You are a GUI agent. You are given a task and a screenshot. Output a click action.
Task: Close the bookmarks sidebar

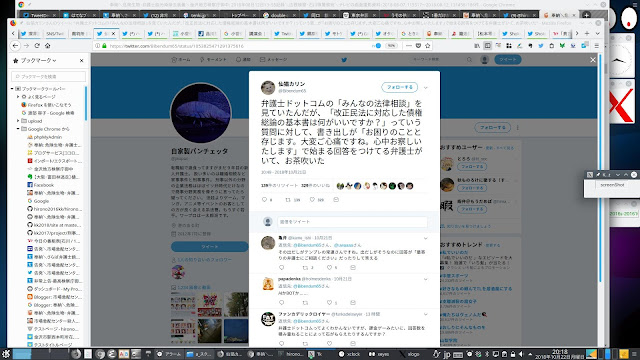(x=82, y=60)
